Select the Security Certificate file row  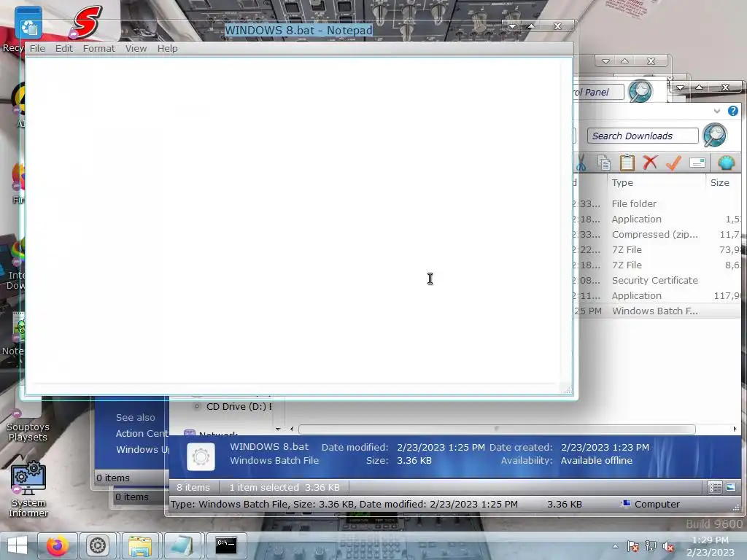coord(657,280)
